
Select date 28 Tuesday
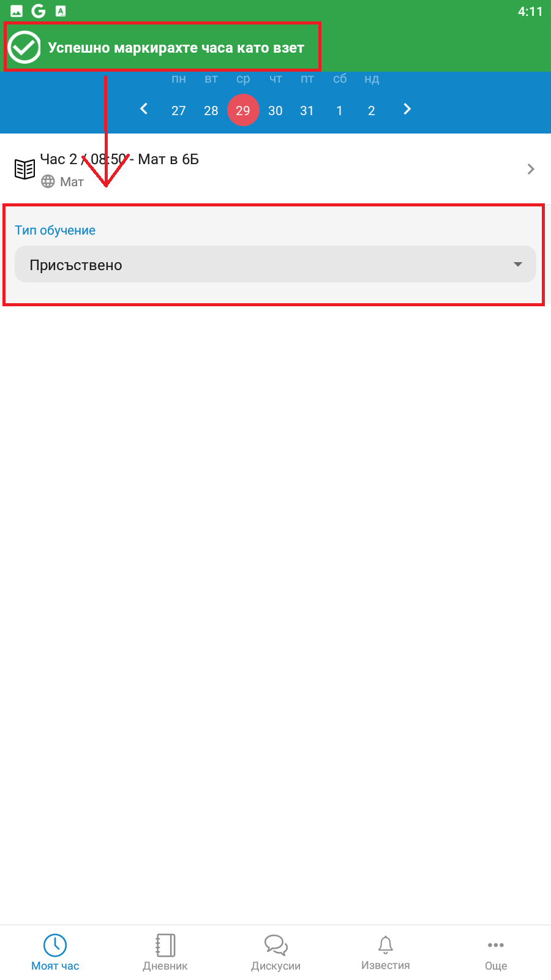point(211,110)
